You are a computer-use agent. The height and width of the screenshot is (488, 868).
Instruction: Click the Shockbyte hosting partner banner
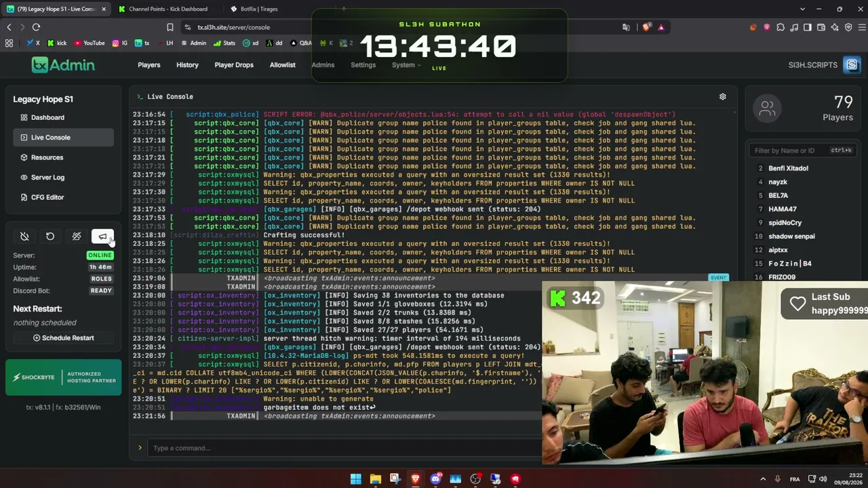[63, 378]
